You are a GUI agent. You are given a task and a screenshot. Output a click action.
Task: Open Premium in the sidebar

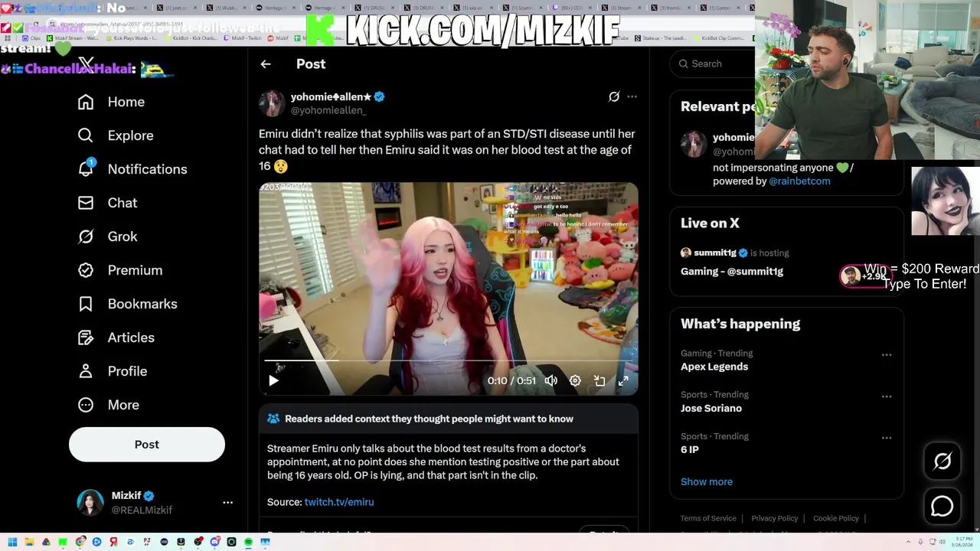121,270
